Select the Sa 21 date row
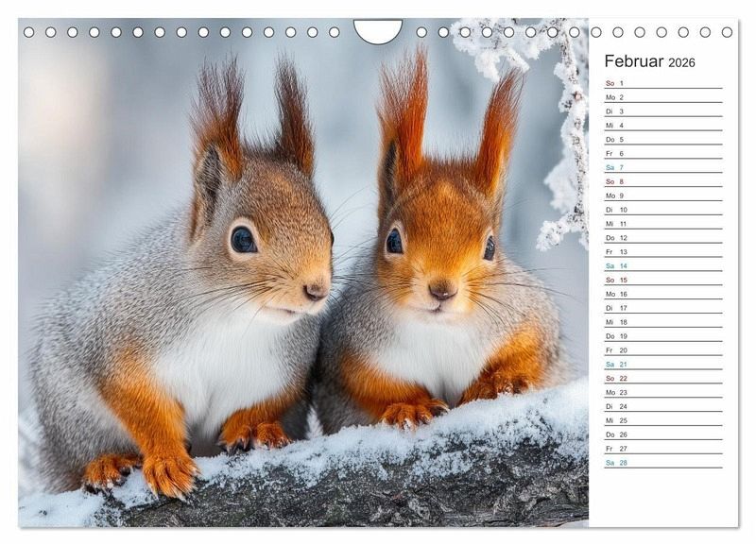Screen dimensions: 756x545 (x=662, y=365)
